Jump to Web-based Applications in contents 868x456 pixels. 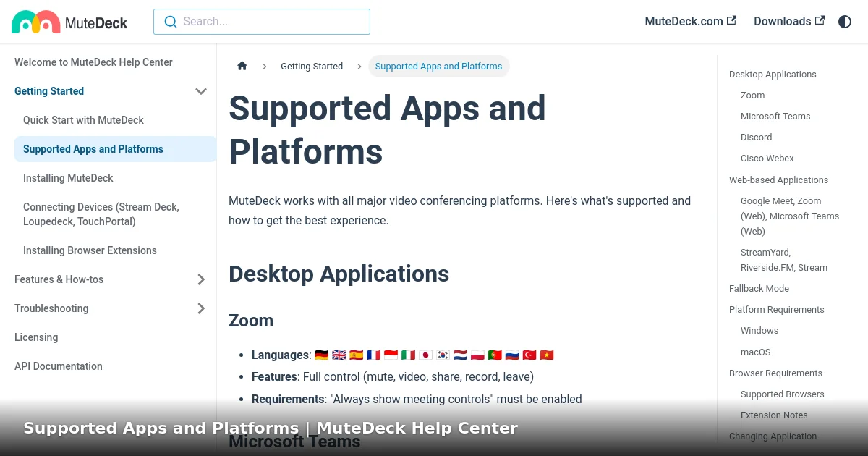(778, 180)
